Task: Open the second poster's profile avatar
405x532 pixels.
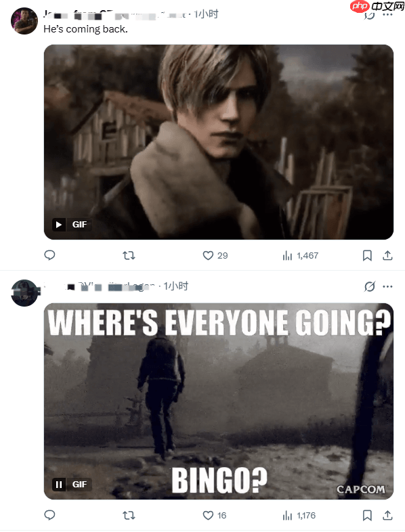Action: 24,293
